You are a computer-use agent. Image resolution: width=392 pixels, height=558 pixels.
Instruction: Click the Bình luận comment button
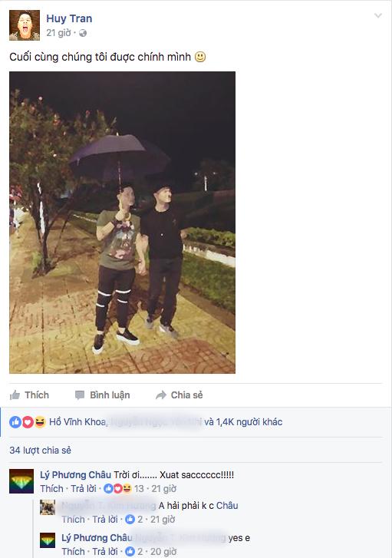tap(103, 395)
